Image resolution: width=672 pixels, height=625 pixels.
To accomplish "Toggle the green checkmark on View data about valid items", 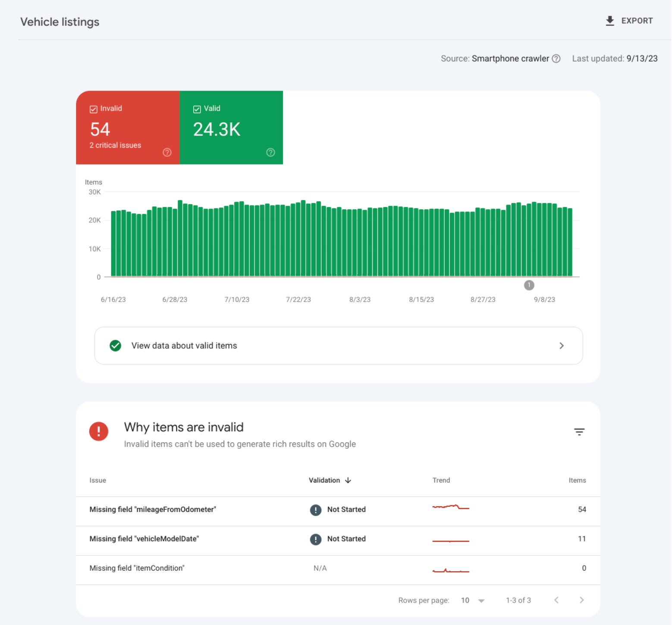I will (x=115, y=345).
